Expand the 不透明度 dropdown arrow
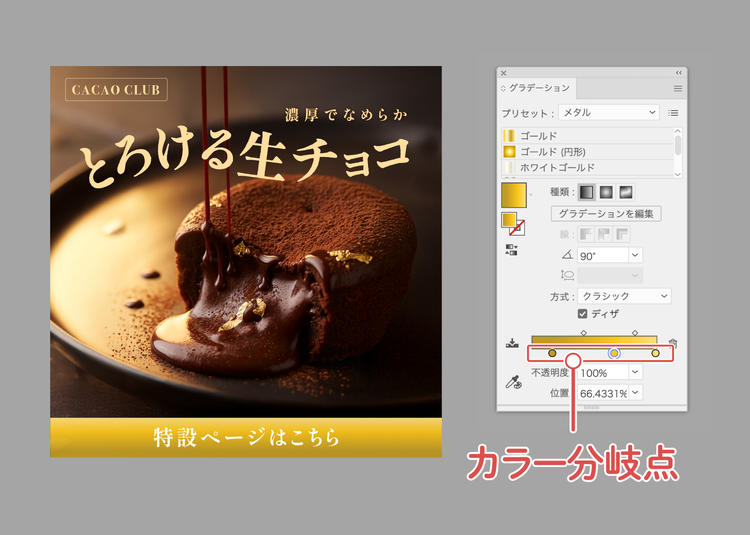 (x=635, y=372)
